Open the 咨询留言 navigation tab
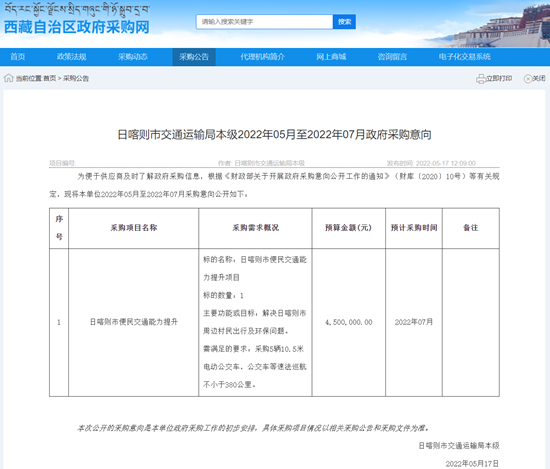The image size is (550, 469). pyautogui.click(x=392, y=57)
